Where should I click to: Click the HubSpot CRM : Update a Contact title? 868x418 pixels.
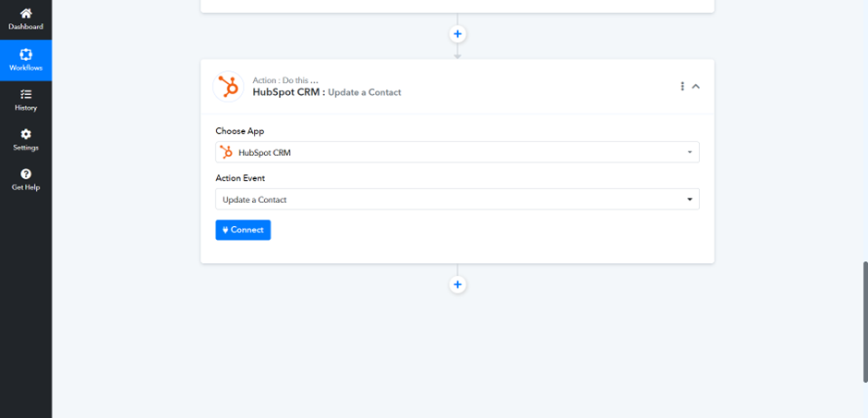(x=327, y=92)
